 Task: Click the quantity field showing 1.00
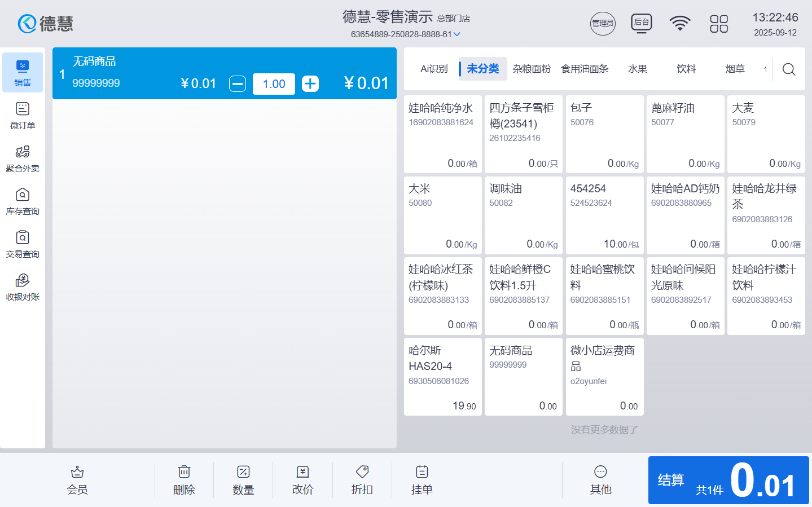pos(274,84)
